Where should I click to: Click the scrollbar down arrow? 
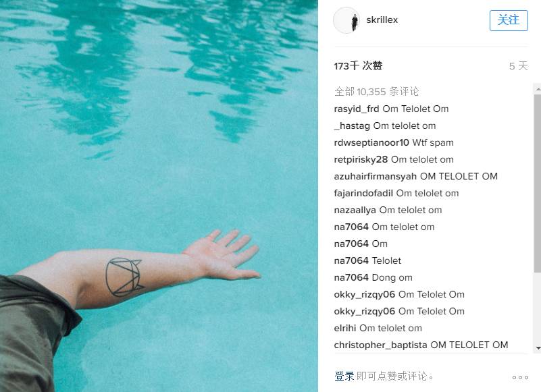click(538, 348)
